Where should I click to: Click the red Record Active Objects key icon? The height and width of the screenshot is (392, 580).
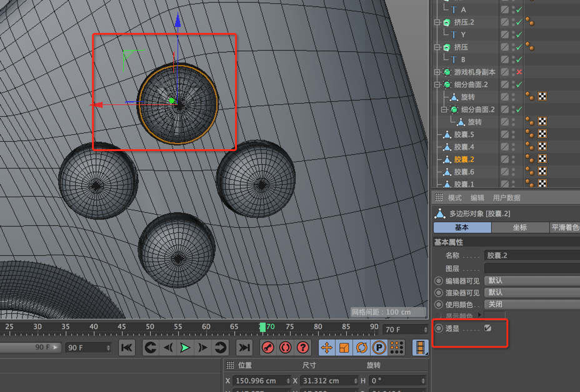click(x=267, y=348)
